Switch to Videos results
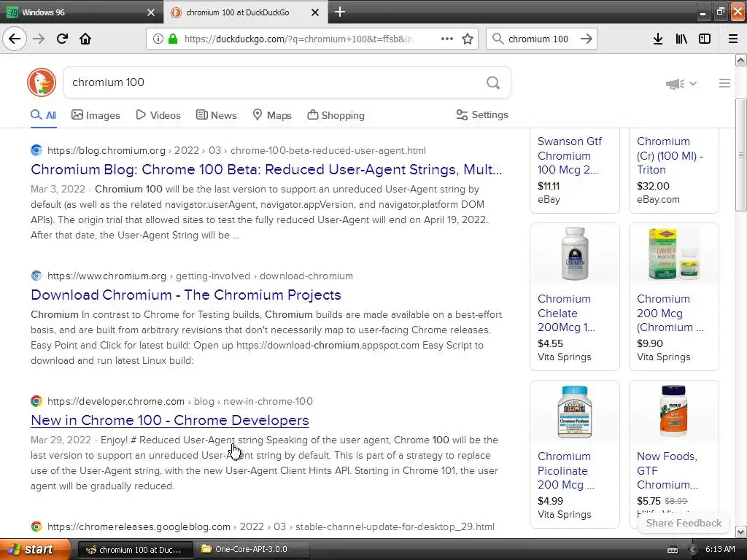 point(158,115)
